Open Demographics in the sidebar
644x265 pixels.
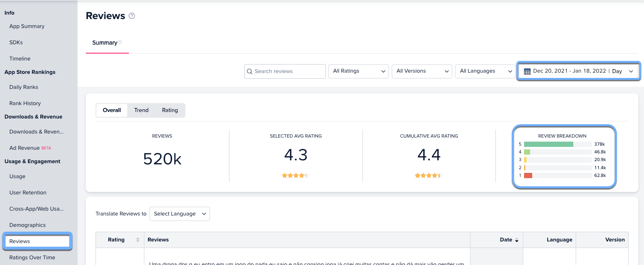pyautogui.click(x=28, y=225)
